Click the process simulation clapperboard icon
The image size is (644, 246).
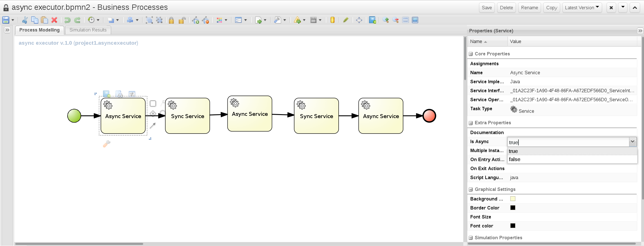pyautogui.click(x=313, y=20)
